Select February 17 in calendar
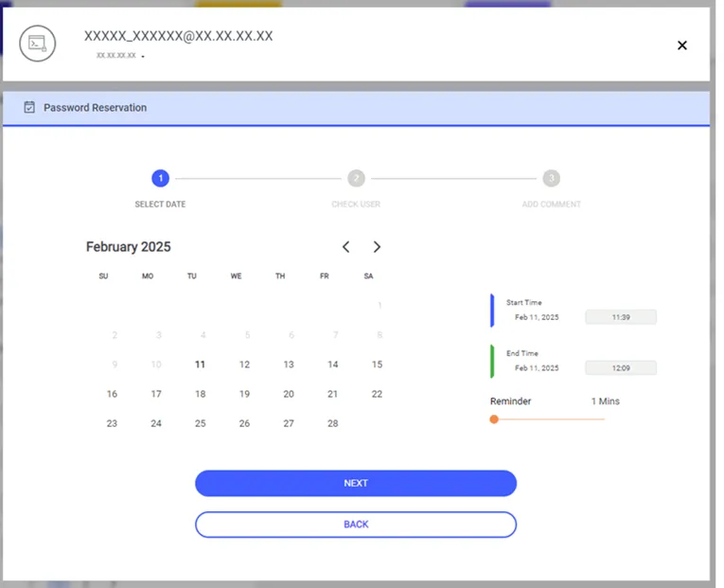 click(156, 394)
